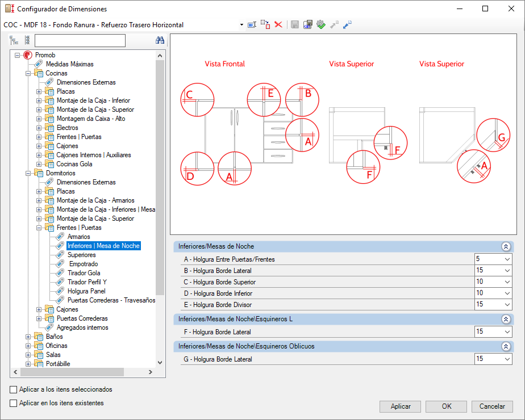Click the gear with green check icon
The height and width of the screenshot is (420, 525).
(321, 25)
